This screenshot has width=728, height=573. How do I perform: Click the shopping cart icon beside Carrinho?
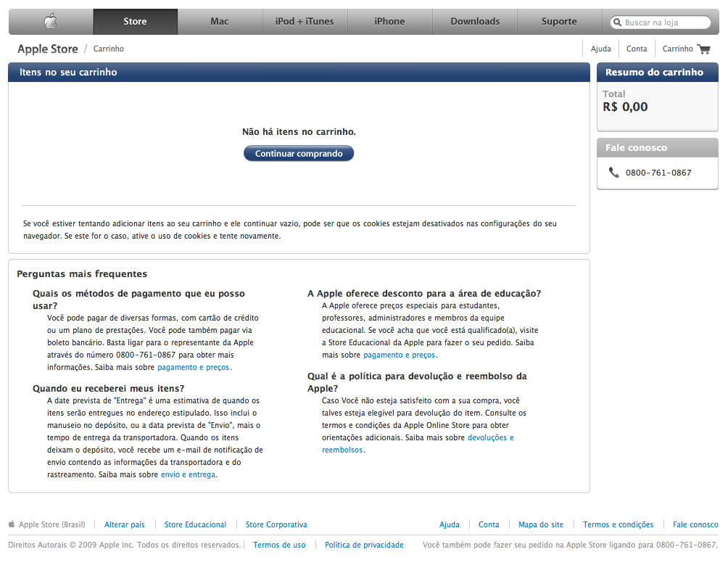704,49
